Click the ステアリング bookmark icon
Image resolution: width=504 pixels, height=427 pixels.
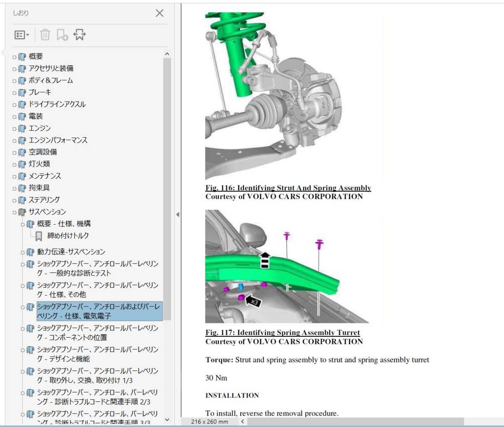click(22, 200)
